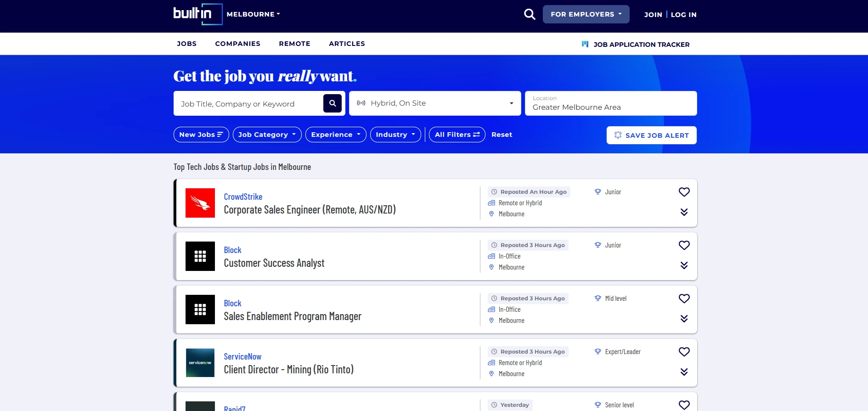This screenshot has height=411, width=868.
Task: Expand Sales Enablement Program Manager details chevron
Action: tap(684, 319)
